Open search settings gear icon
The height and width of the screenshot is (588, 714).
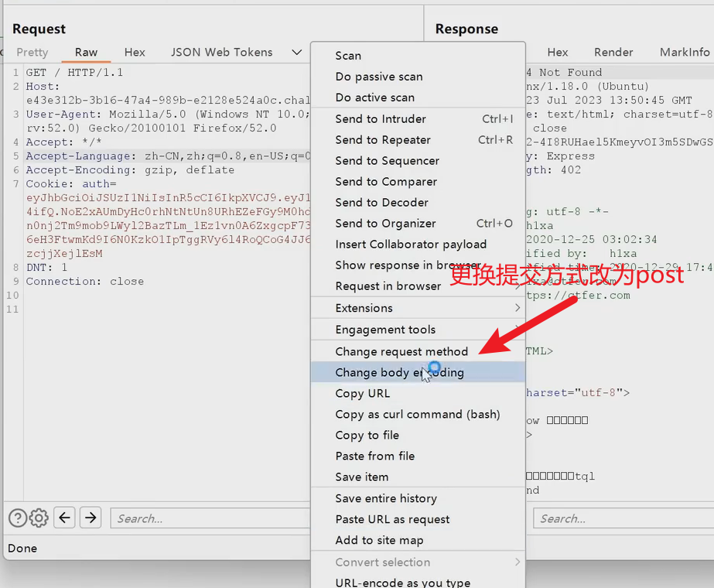39,518
